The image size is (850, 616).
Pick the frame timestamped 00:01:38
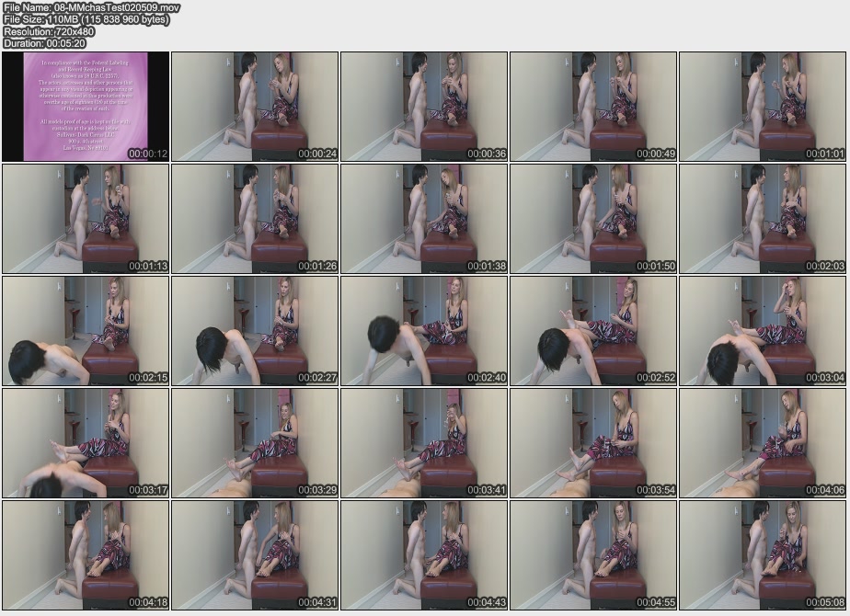[x=424, y=219]
